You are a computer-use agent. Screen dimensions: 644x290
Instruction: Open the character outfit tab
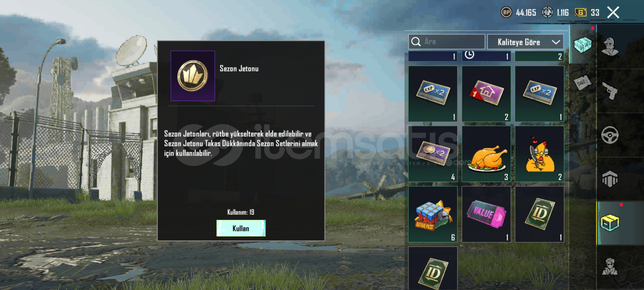point(610,46)
